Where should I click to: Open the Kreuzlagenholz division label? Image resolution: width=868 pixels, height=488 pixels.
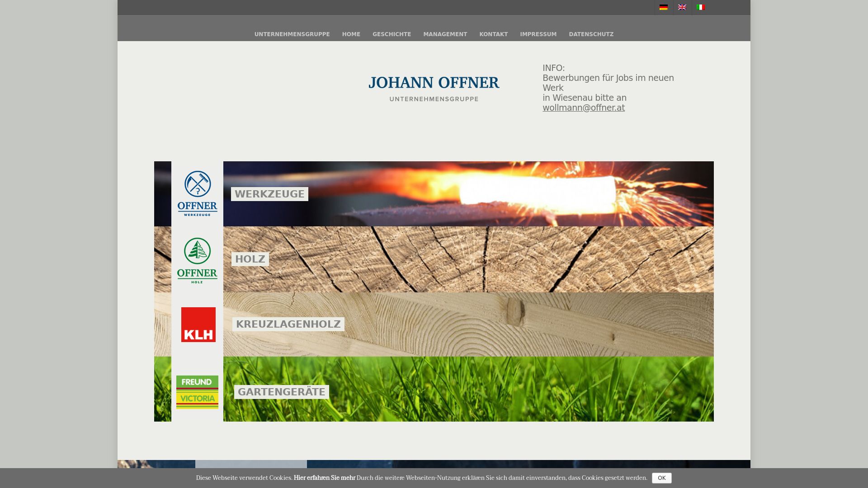point(288,324)
